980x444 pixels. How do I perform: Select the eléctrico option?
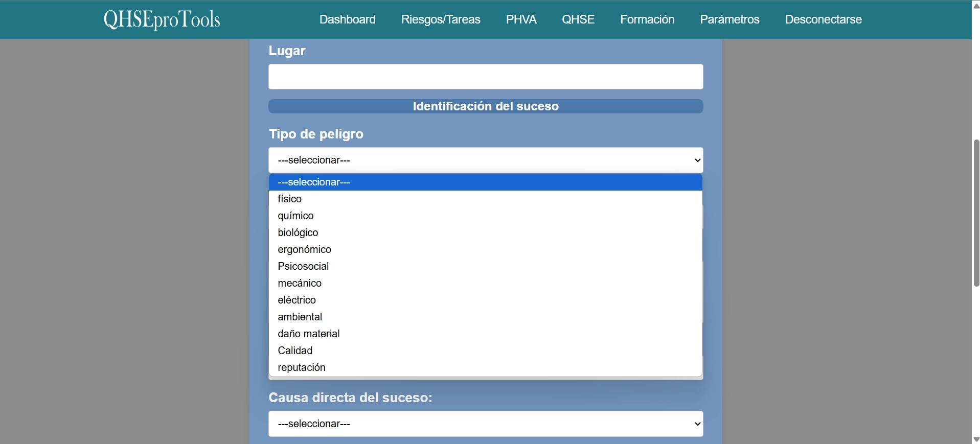click(x=297, y=300)
